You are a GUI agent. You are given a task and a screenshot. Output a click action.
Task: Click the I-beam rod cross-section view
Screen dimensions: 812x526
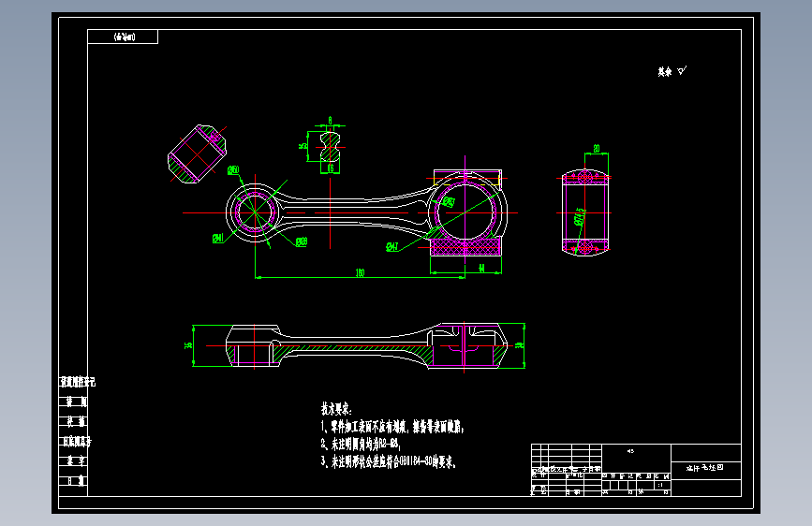point(330,147)
